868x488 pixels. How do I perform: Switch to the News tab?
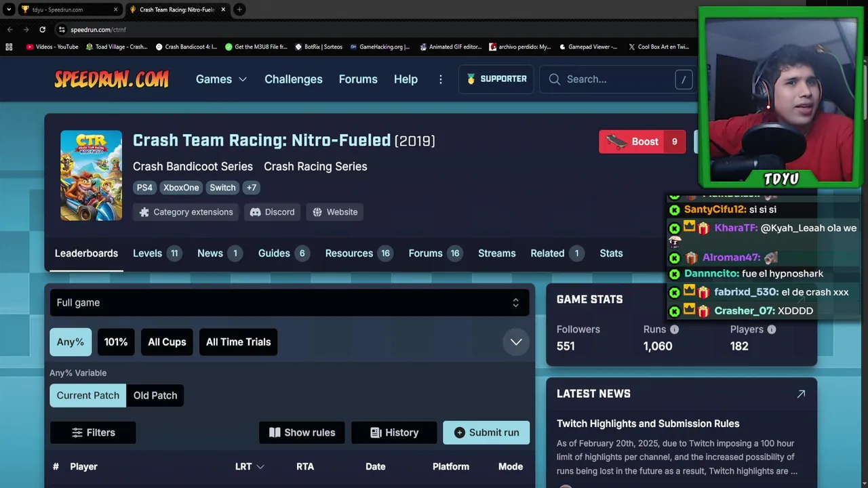click(x=220, y=253)
